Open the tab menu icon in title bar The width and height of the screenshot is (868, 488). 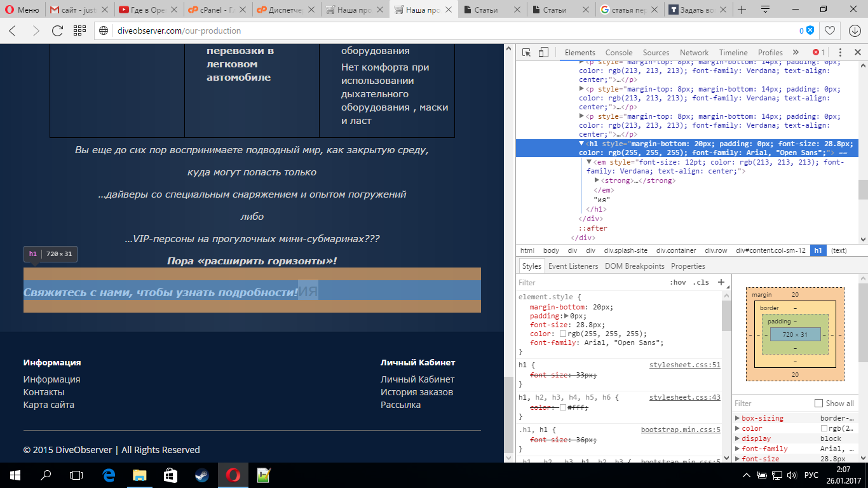pyautogui.click(x=765, y=10)
